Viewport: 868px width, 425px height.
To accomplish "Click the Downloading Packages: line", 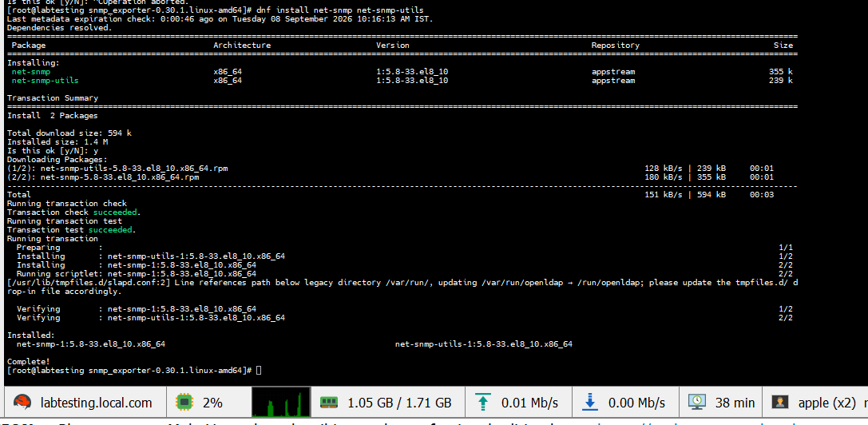I will click(55, 160).
